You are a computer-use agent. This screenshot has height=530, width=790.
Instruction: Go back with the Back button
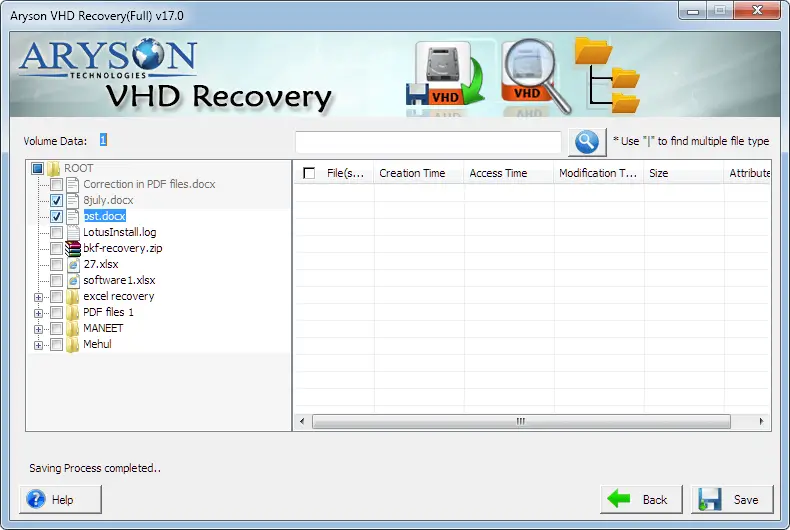[641, 499]
